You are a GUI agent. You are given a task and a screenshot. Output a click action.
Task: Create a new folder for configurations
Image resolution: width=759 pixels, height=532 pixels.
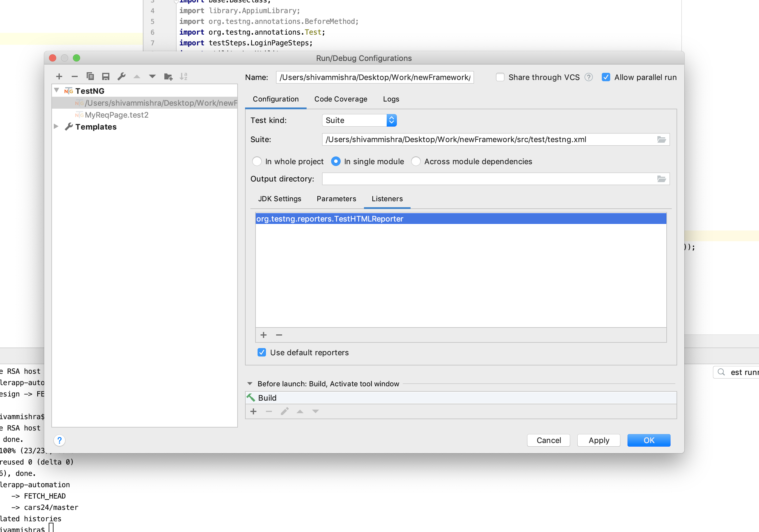coord(168,77)
